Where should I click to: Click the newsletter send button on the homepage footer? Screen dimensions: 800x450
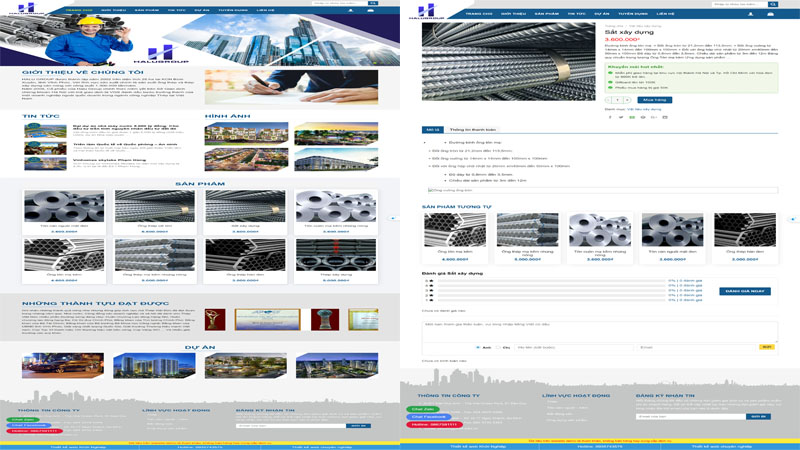(x=358, y=426)
